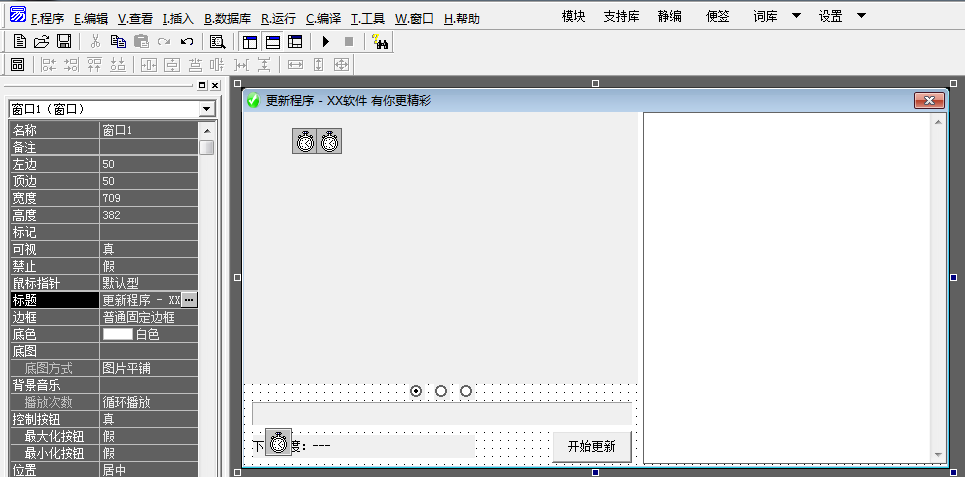This screenshot has width=965, height=477.
Task: Open the V.查看 menu
Action: pyautogui.click(x=135, y=19)
